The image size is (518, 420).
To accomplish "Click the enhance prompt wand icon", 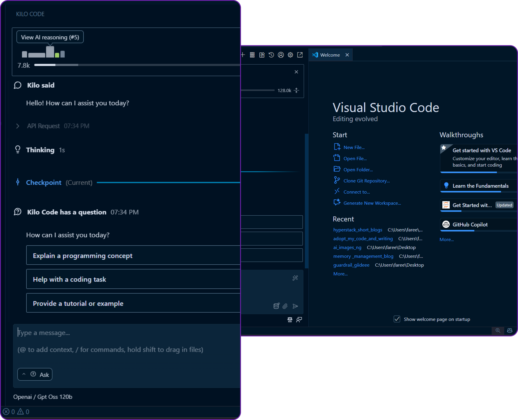I will (x=295, y=278).
